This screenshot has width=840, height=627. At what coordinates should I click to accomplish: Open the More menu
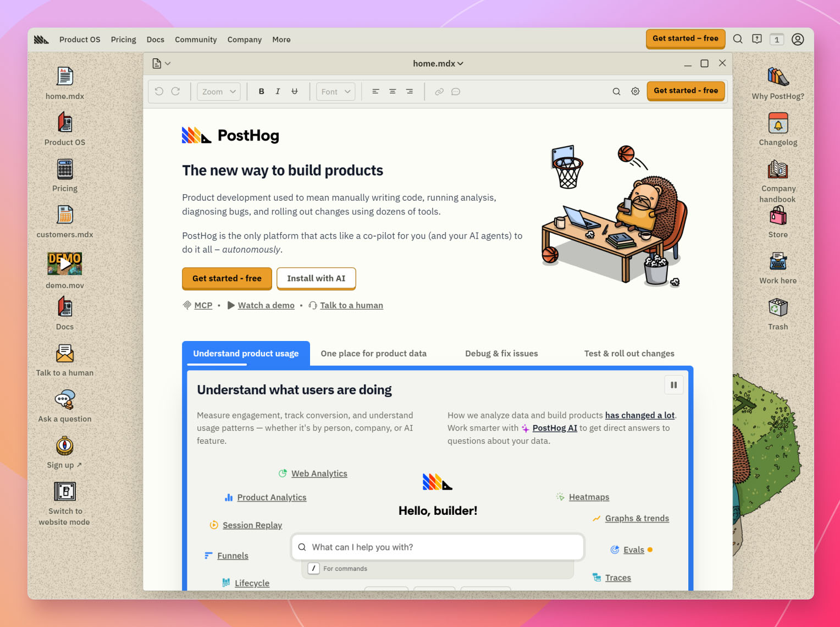[x=281, y=40]
